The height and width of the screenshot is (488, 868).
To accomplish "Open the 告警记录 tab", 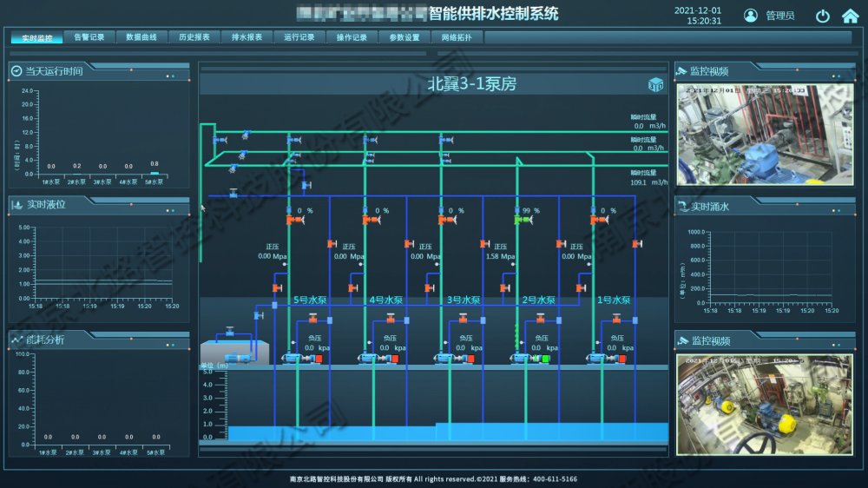I will pos(89,37).
